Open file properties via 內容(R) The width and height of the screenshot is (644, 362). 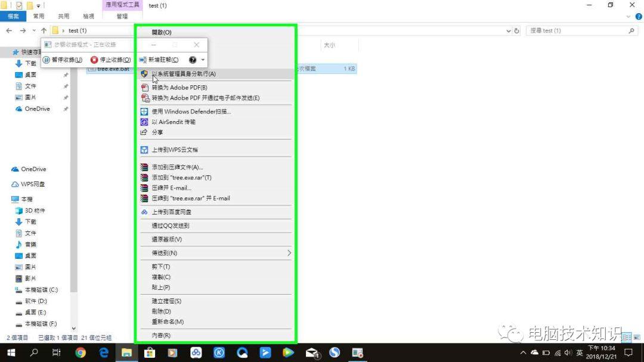click(216, 336)
